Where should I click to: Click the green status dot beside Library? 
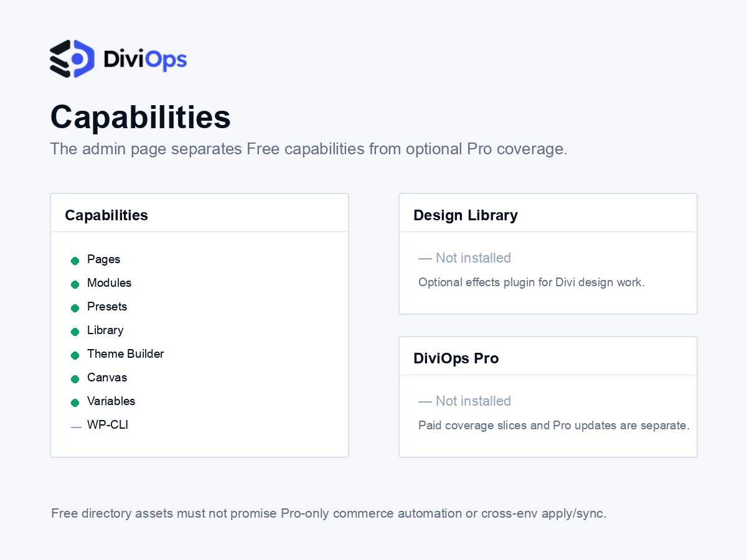(x=75, y=332)
